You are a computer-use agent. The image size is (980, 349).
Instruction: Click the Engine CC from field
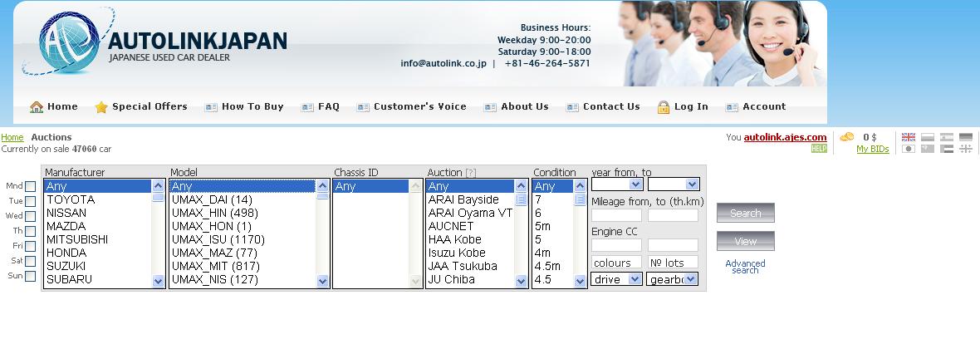pos(616,245)
